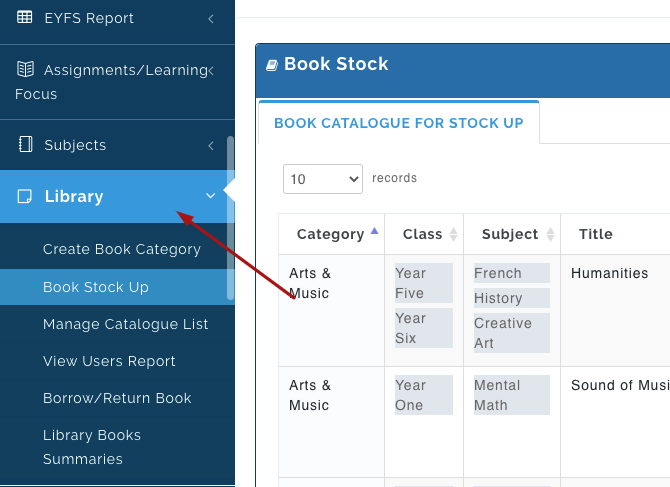Click the Subject column header
The width and height of the screenshot is (670, 487).
(x=510, y=234)
